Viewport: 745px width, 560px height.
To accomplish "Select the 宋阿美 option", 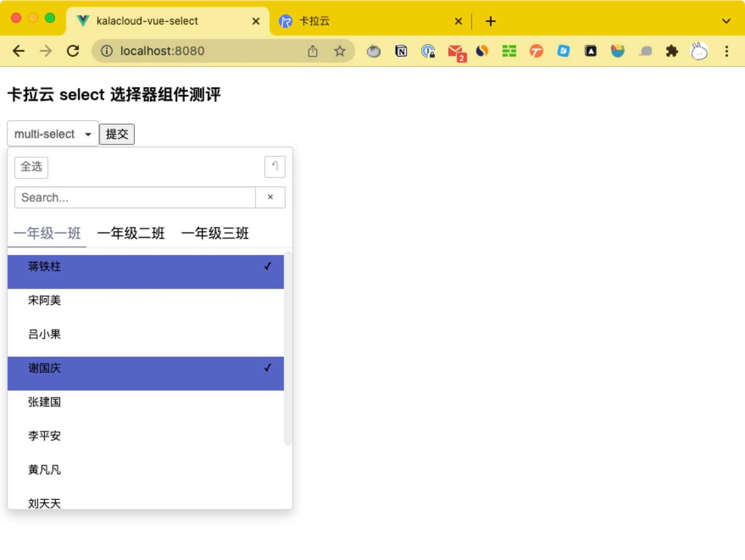I will click(x=146, y=306).
